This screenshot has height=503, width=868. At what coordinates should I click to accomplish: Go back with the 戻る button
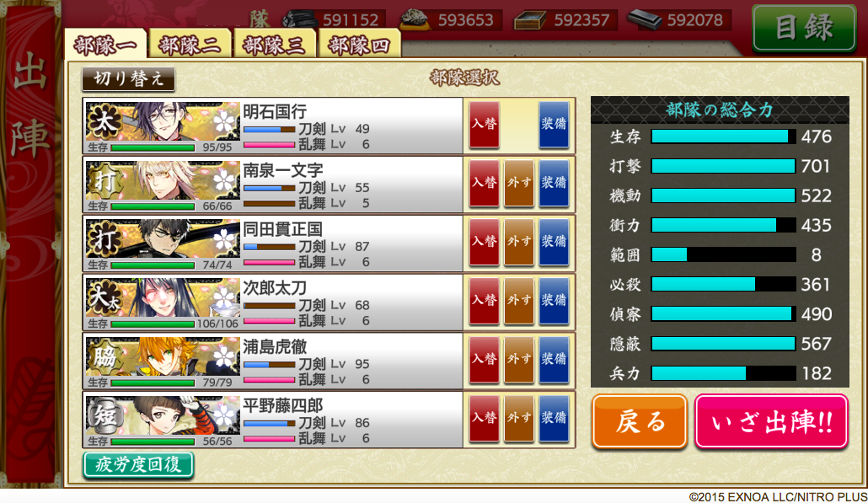click(640, 421)
